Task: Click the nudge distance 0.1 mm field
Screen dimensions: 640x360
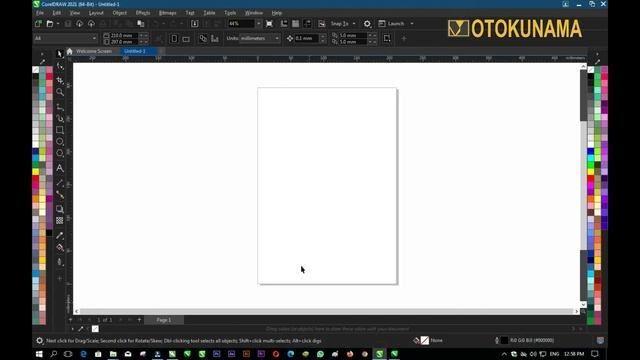Action: [306, 38]
